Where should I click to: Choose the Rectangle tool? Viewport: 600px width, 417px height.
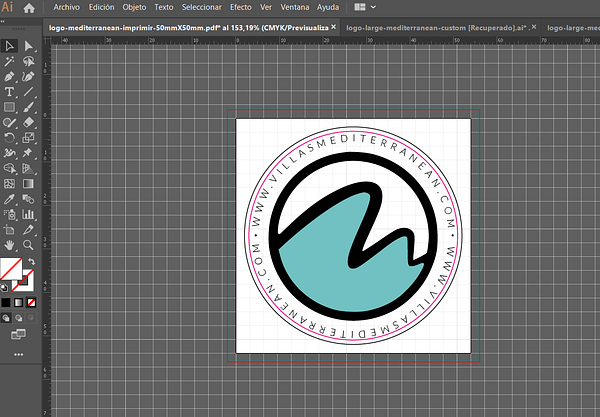pyautogui.click(x=9, y=106)
